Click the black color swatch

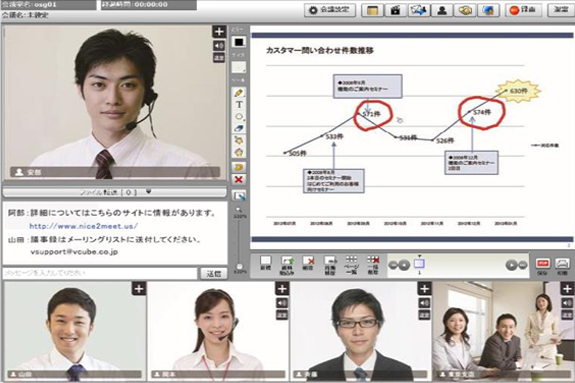pyautogui.click(x=239, y=42)
